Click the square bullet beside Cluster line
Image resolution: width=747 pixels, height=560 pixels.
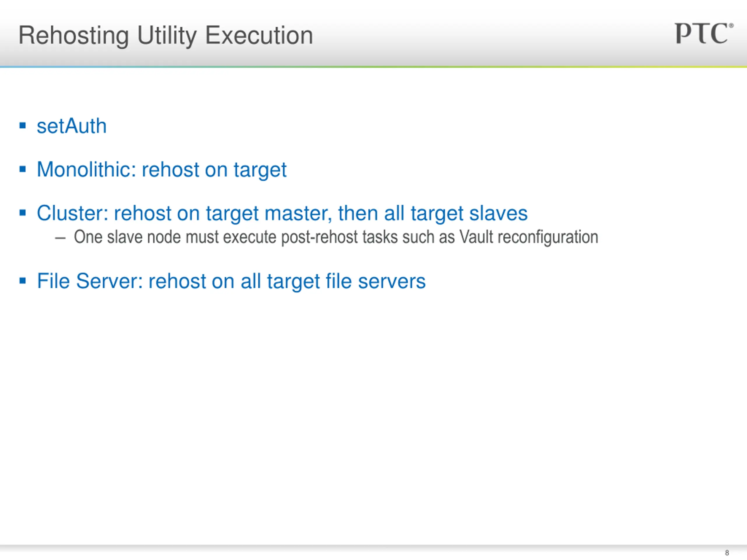pos(23,213)
